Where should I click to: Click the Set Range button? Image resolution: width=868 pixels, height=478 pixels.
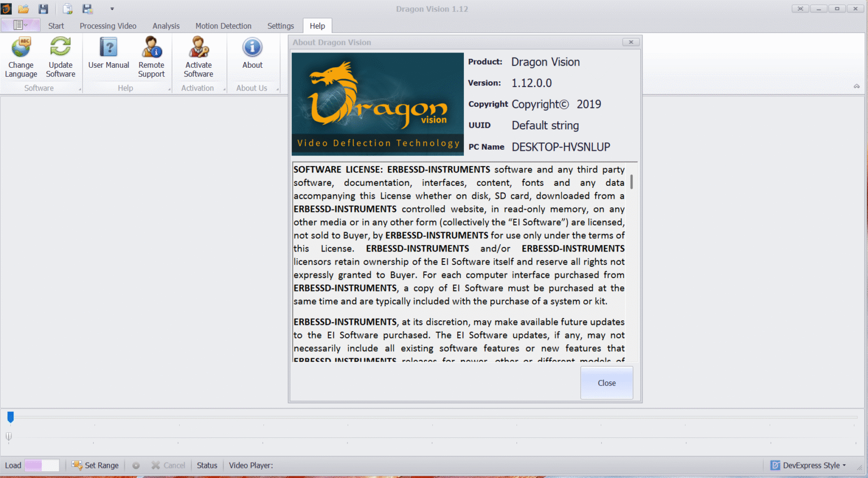96,466
